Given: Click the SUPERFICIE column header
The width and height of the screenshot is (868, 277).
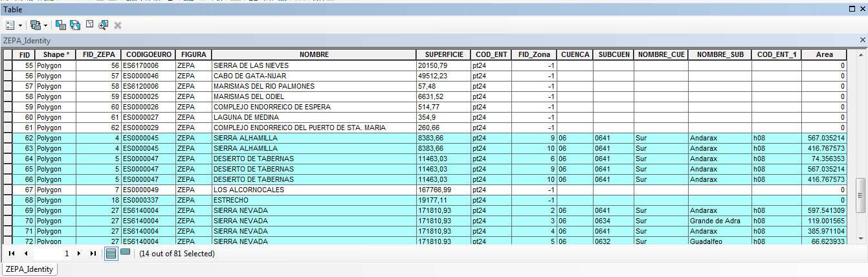Looking at the screenshot, I should (442, 55).
